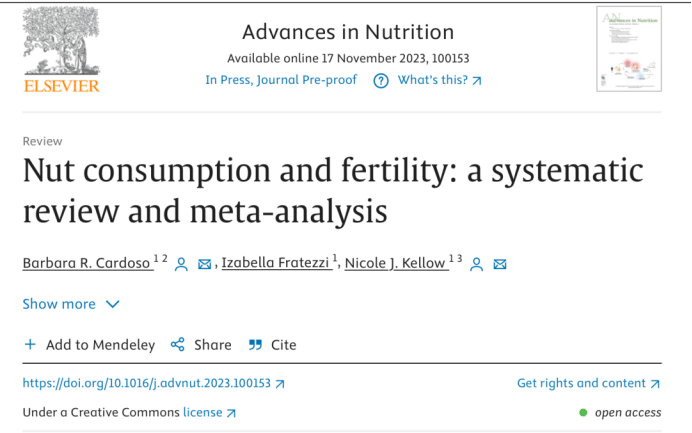Open the Creative Commons license link
Image resolution: width=692 pixels, height=433 pixels.
210,412
